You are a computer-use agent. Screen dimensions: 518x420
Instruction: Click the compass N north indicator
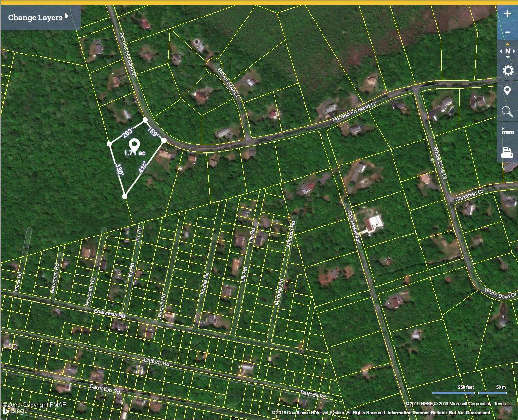pos(507,51)
